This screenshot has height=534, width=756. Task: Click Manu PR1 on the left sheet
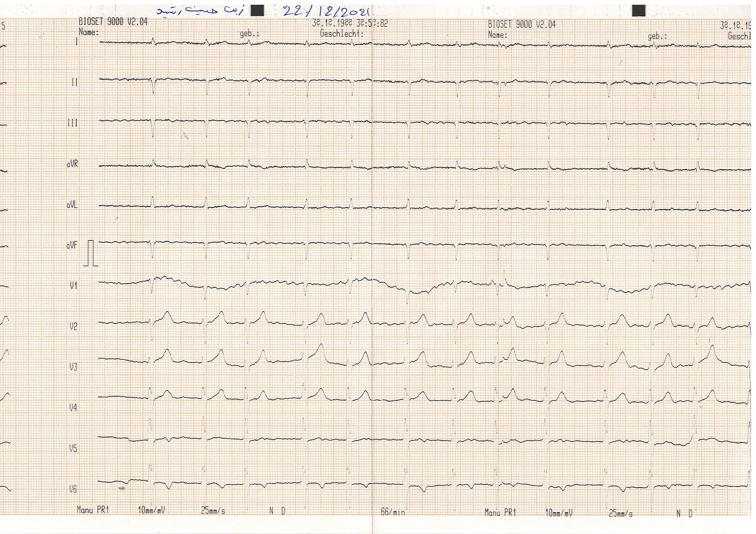point(92,510)
